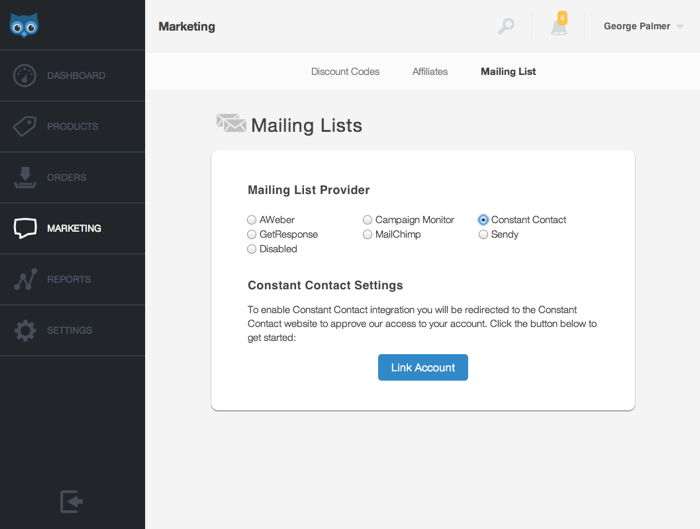Go to REPORTS menu label
This screenshot has width=700, height=529.
(x=69, y=279)
